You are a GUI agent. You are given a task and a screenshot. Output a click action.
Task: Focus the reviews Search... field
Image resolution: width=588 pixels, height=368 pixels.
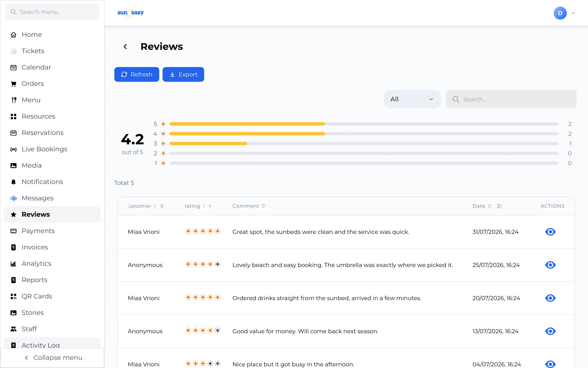point(511,99)
